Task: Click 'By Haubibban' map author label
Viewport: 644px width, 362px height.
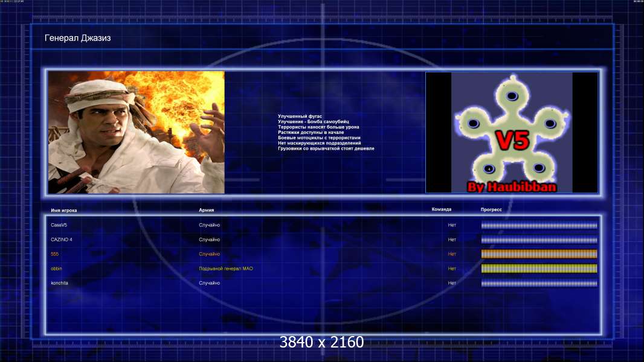Action: click(x=512, y=187)
